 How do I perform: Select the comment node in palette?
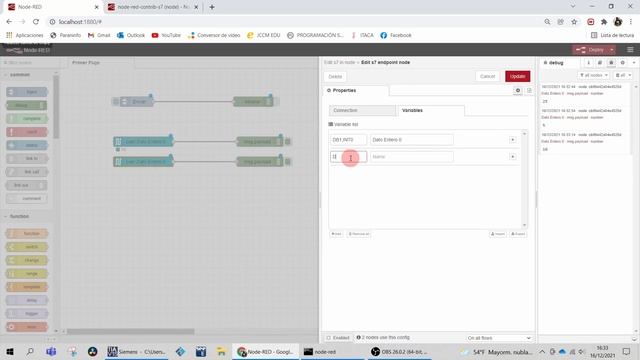[x=27, y=198]
